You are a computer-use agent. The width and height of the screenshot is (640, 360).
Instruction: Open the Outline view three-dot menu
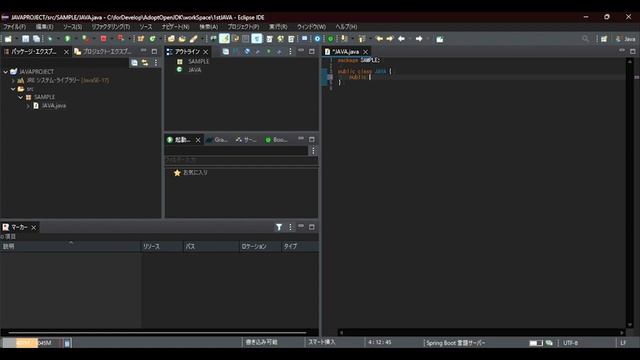click(290, 52)
